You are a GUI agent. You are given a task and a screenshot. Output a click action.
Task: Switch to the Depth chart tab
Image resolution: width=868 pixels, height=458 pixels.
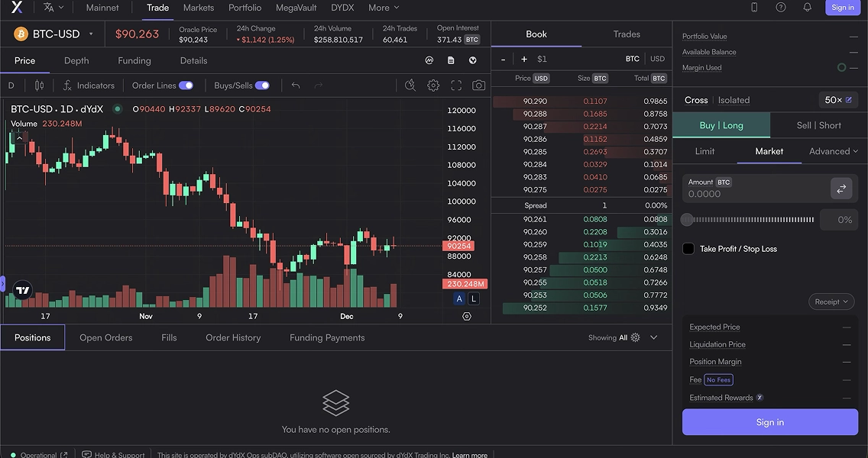coord(76,60)
